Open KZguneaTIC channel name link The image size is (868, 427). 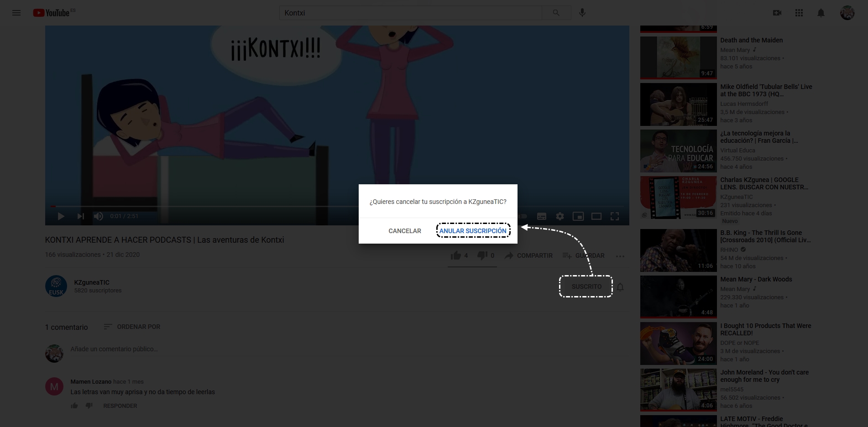click(92, 282)
